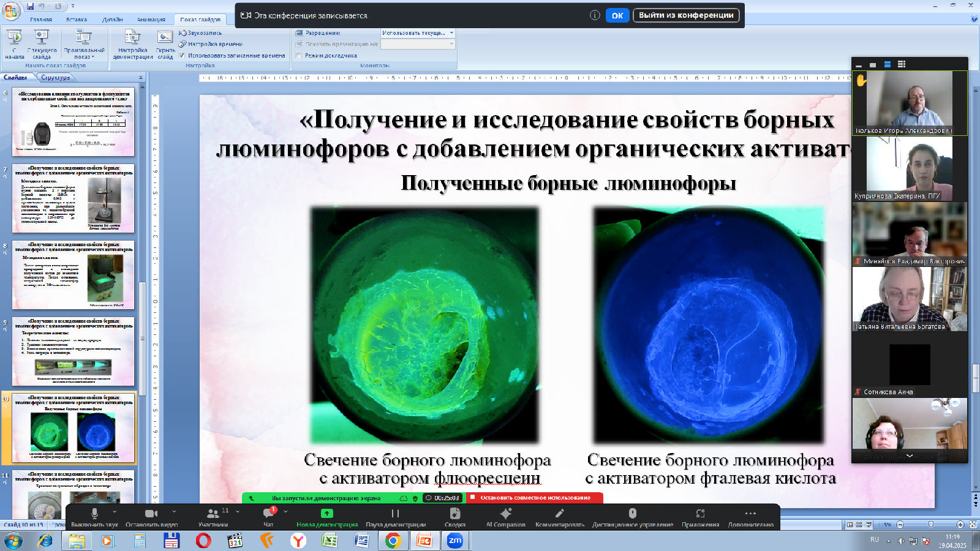980x551 pixels.
Task: Enable the Режим докладчика checkbox
Action: pos(300,55)
